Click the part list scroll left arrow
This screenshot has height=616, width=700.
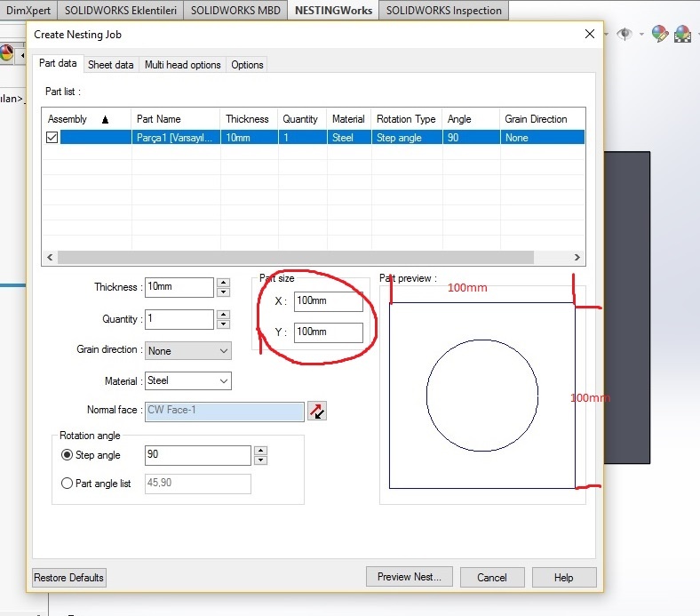click(x=50, y=257)
